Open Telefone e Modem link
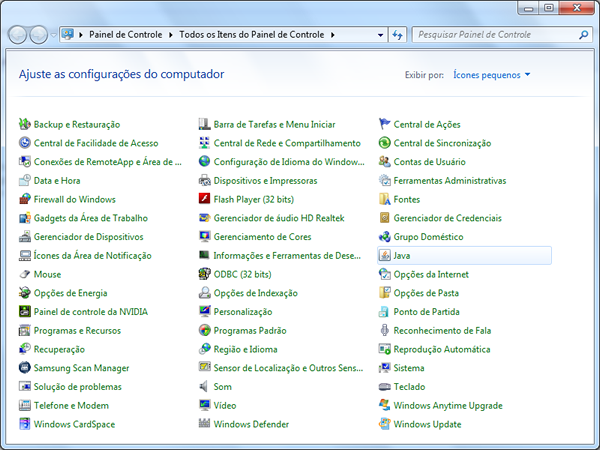Viewport: 600px width, 450px height. [71, 406]
